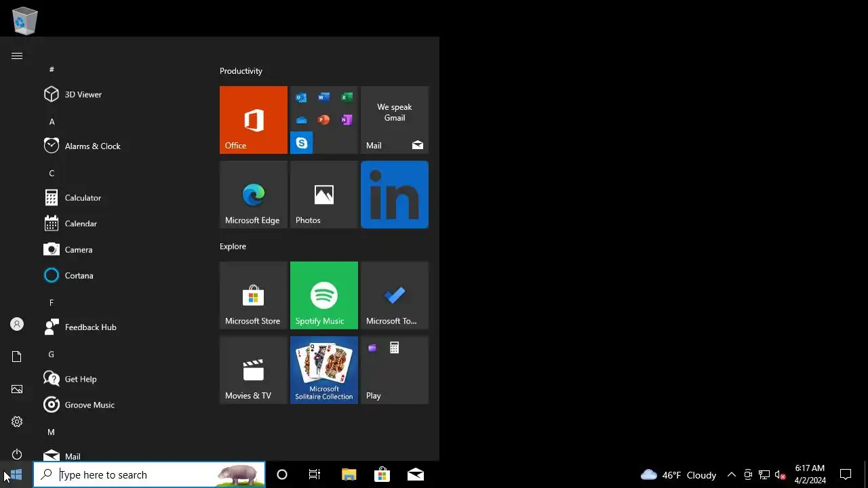Open user account icon in Start sidebar
868x488 pixels.
coord(17,324)
